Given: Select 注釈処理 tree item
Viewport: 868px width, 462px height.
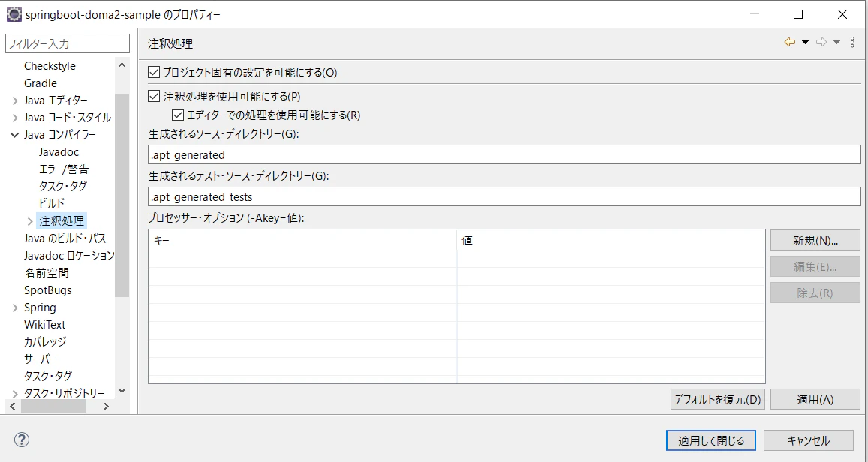Looking at the screenshot, I should coord(62,220).
